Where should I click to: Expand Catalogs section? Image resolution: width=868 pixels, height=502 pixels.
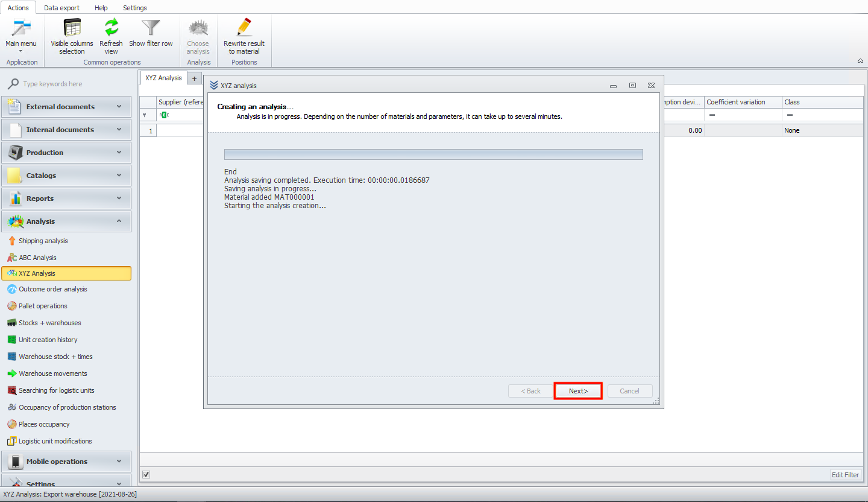[66, 176]
